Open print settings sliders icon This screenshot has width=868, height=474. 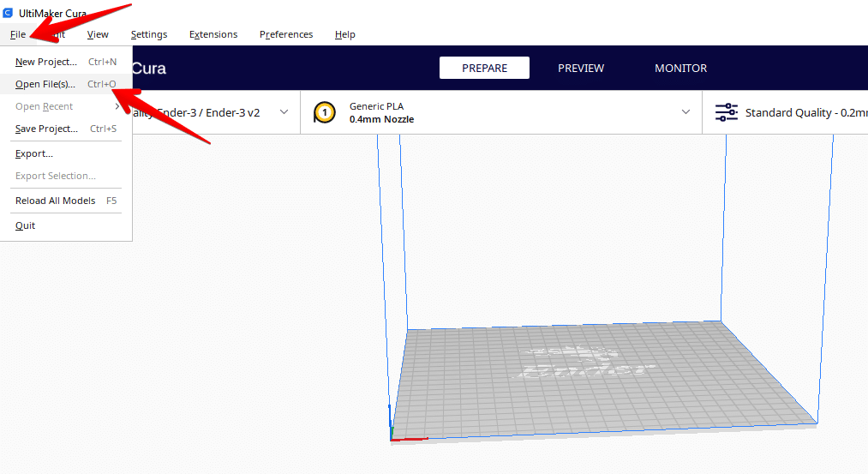tap(727, 112)
